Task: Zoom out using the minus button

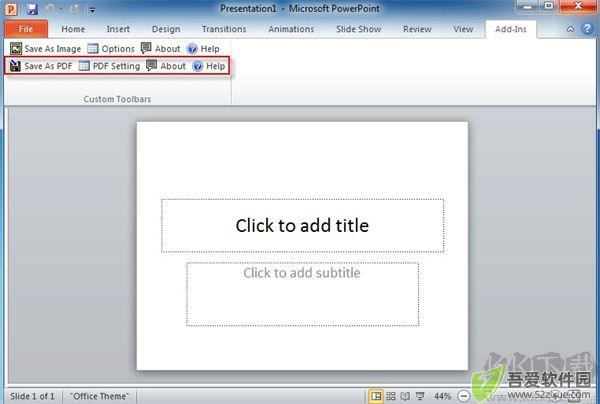Action: point(463,396)
